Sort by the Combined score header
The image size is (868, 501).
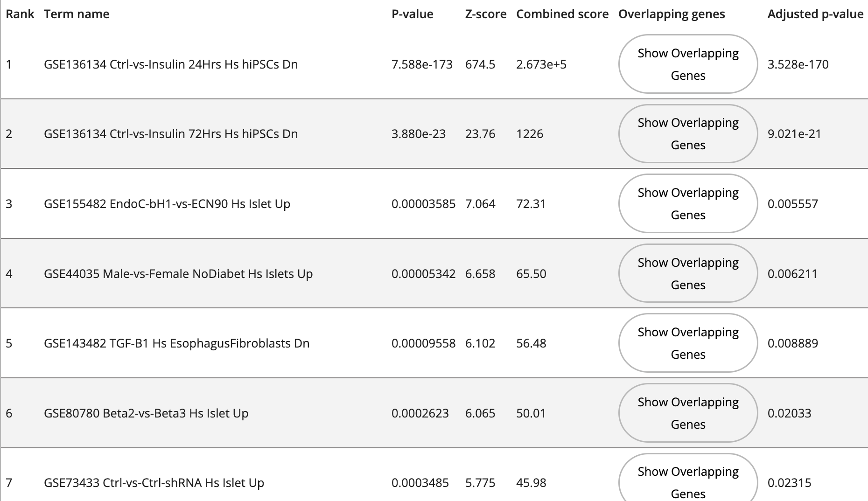562,14
